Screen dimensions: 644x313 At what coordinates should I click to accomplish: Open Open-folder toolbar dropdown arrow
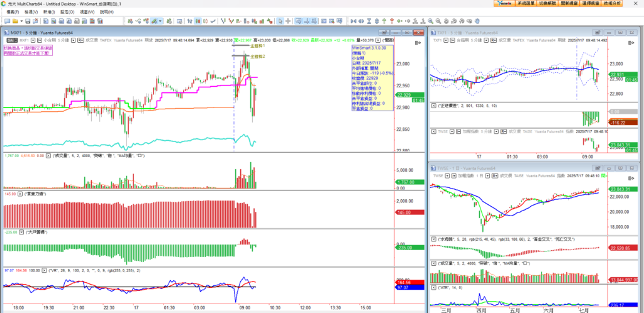[x=21, y=21]
